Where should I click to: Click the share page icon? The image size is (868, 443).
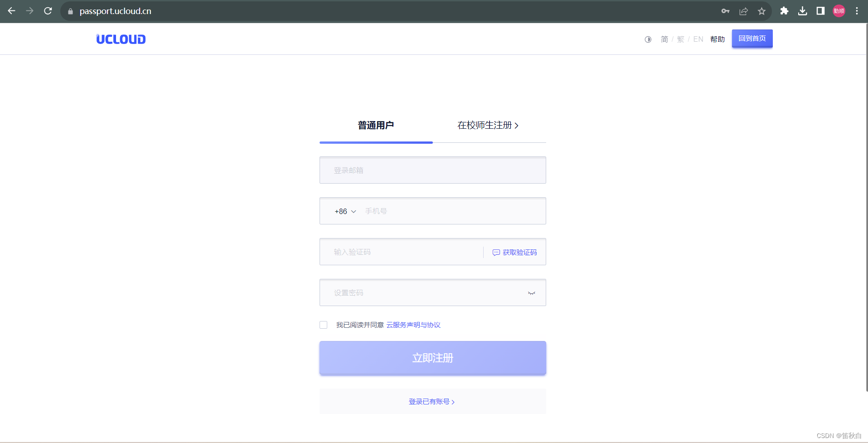click(743, 11)
